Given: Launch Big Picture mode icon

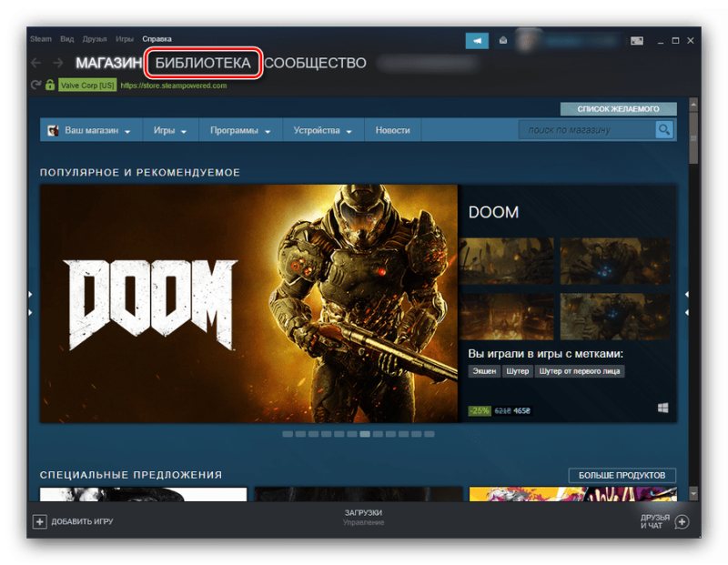Looking at the screenshot, I should tap(637, 41).
